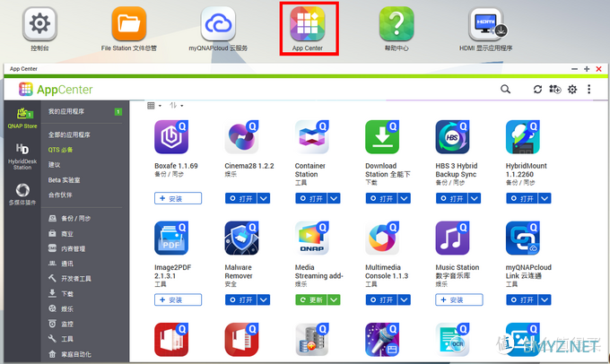Open Download Station with 打开 button
This screenshot has height=364, width=610.
381,198
